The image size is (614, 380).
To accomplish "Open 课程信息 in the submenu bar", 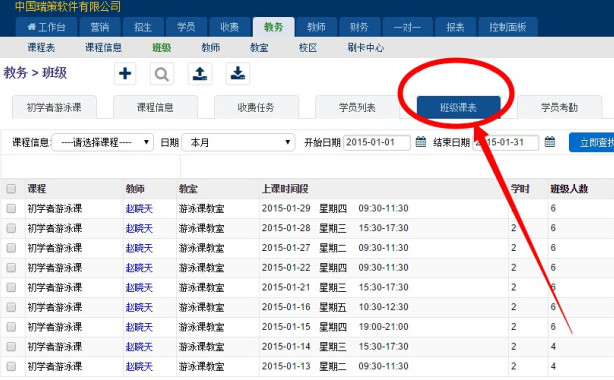I will click(x=103, y=48).
